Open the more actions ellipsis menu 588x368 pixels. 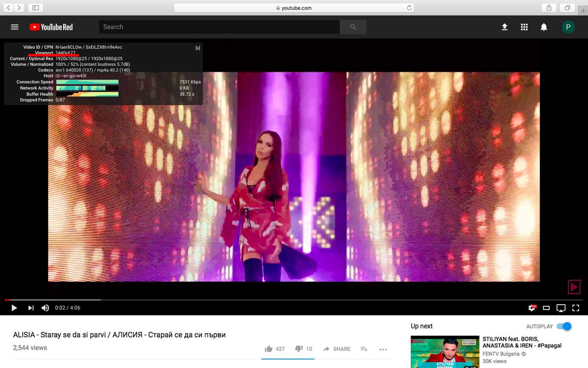click(383, 349)
